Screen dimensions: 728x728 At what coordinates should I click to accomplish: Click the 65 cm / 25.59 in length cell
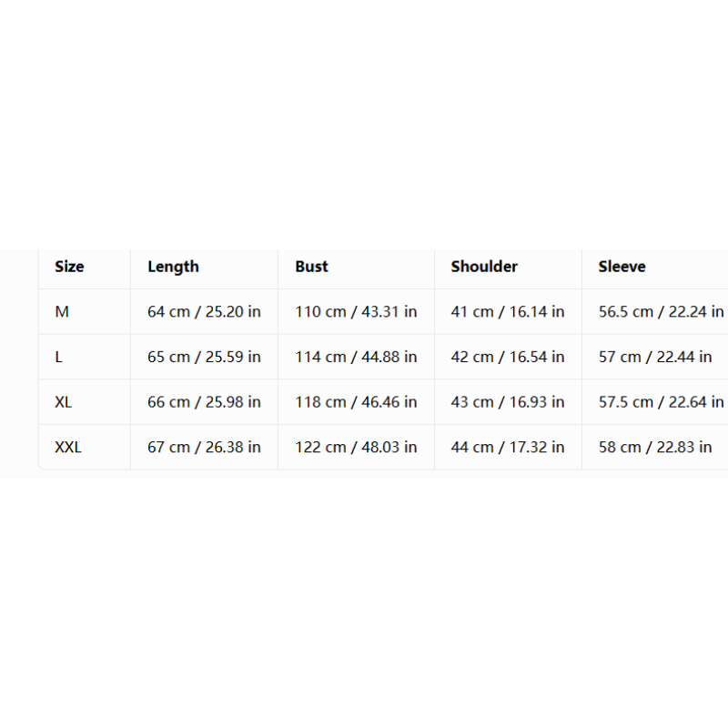(204, 357)
